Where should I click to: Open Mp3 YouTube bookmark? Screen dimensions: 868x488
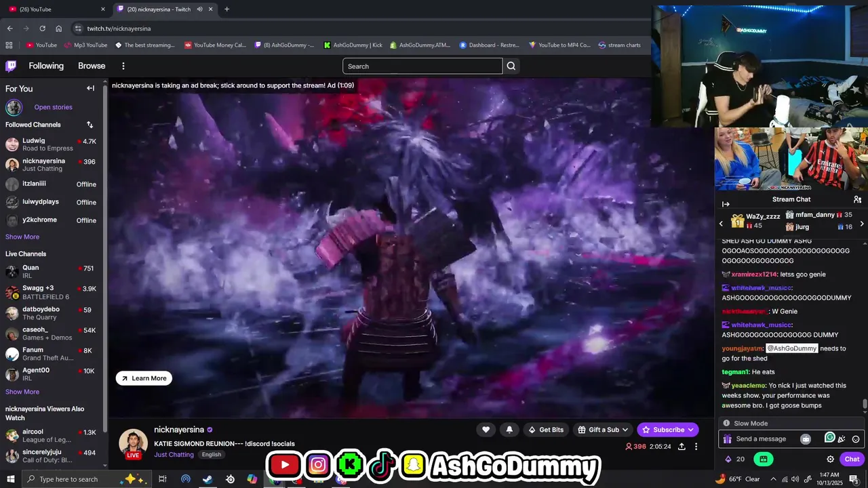(x=85, y=45)
